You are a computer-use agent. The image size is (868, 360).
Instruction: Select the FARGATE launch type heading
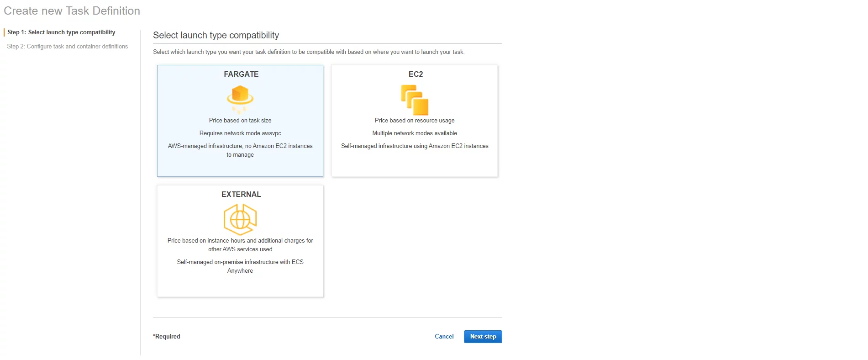[x=241, y=74]
